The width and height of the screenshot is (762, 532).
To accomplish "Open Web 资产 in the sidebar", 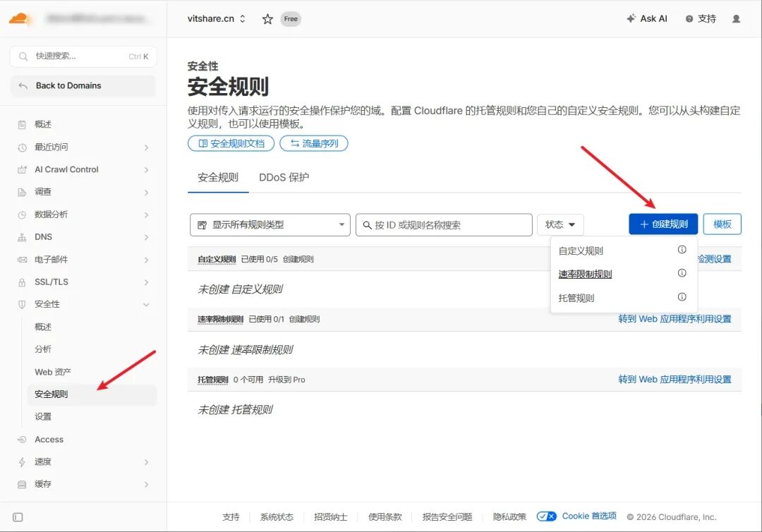I will (x=52, y=372).
